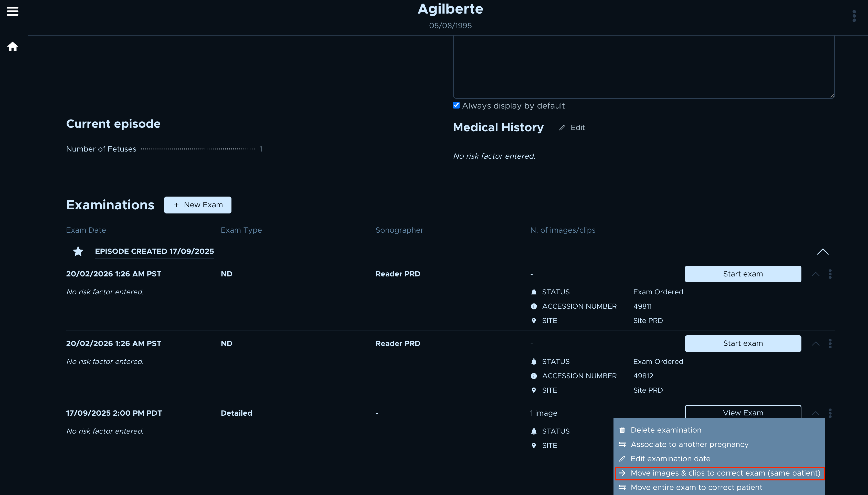Open kebab menu for accession 49811 exam
Image resolution: width=868 pixels, height=495 pixels.
[x=830, y=274]
